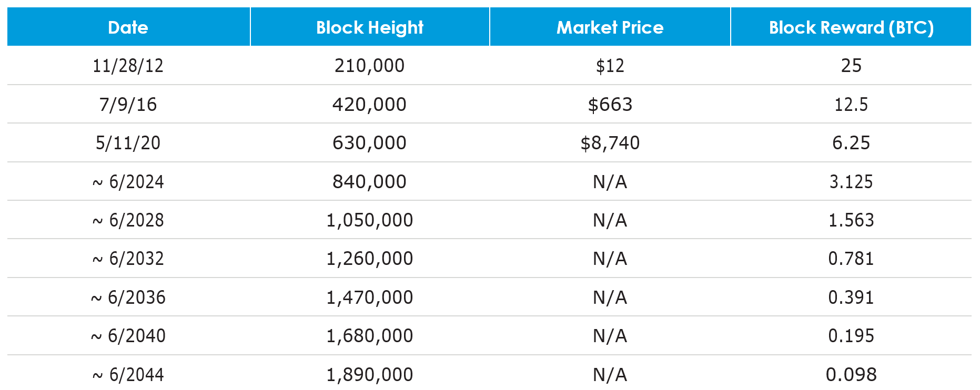Screen dimensions: 980x390
Task: Select the 0.098 block reward cell
Action: coord(851,375)
